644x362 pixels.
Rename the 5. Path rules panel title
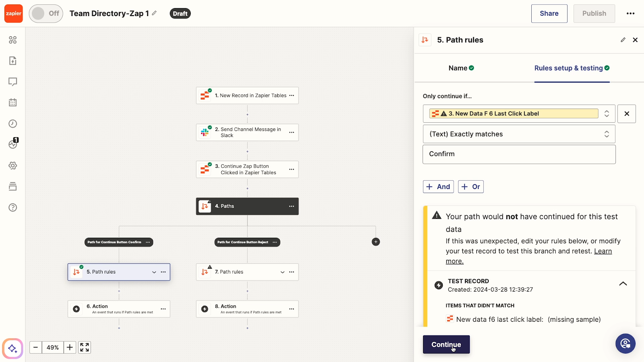tap(623, 40)
